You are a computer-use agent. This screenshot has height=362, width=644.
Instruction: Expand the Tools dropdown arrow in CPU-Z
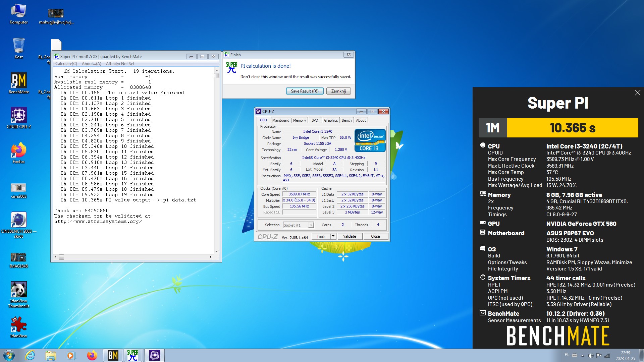(x=333, y=236)
